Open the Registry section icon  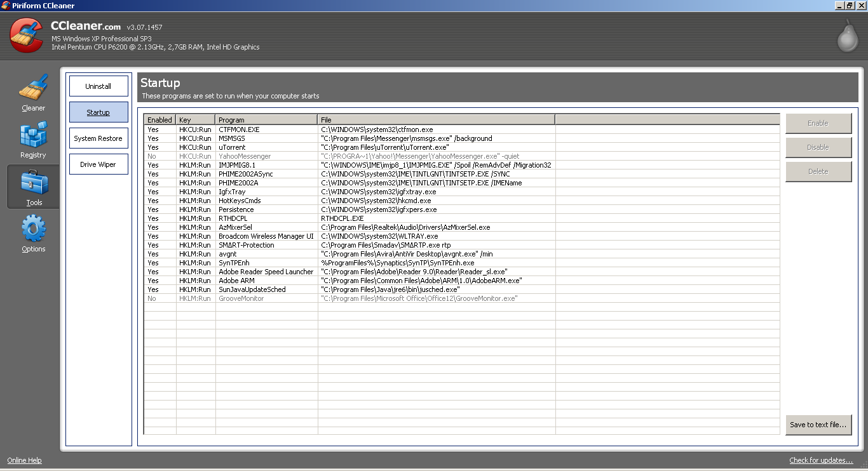coord(33,135)
